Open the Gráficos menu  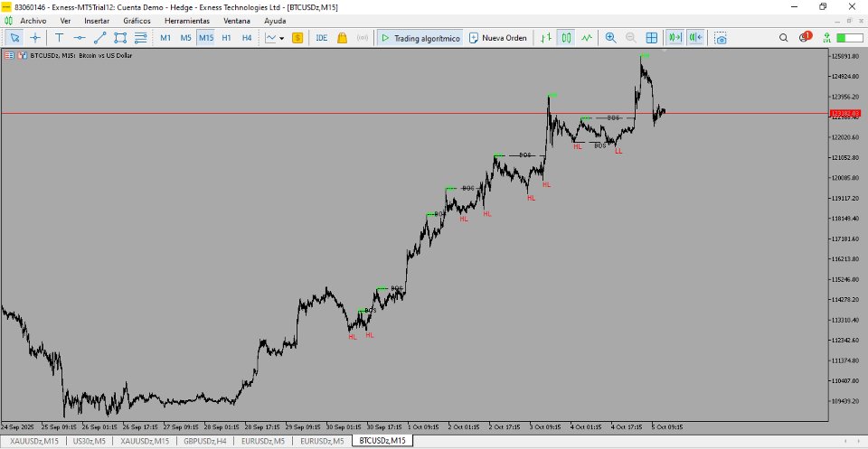click(x=137, y=21)
